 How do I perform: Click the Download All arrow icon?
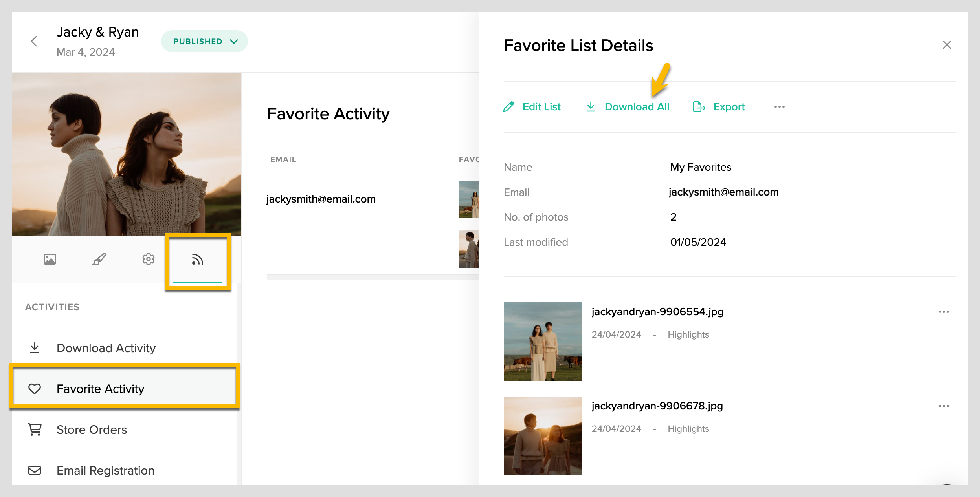591,107
